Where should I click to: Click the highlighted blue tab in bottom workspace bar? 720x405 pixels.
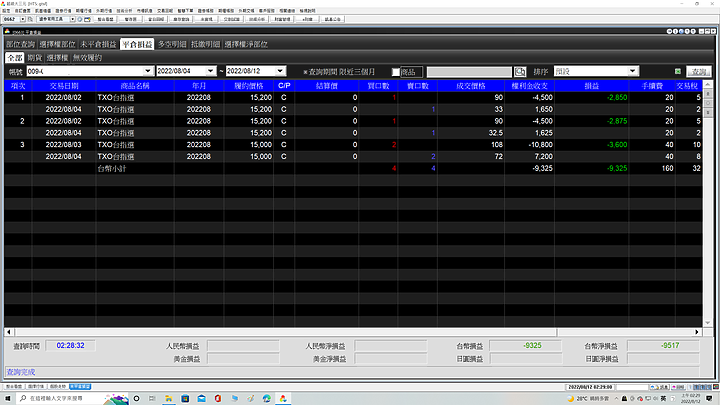80,387
